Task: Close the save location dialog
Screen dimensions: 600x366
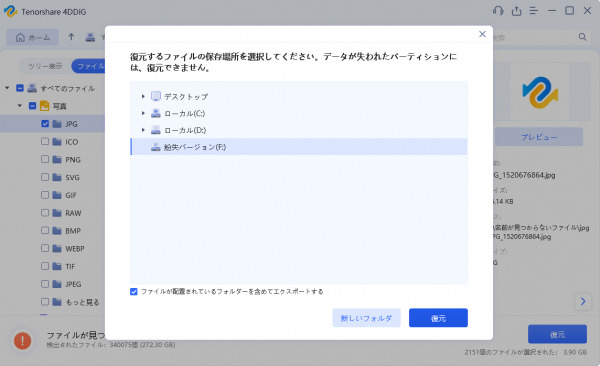Action: click(x=482, y=34)
